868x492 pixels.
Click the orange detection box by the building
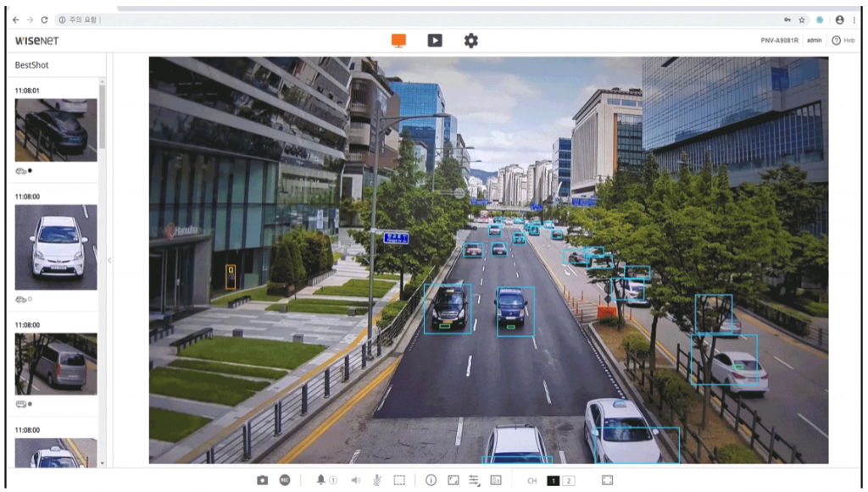pos(231,276)
